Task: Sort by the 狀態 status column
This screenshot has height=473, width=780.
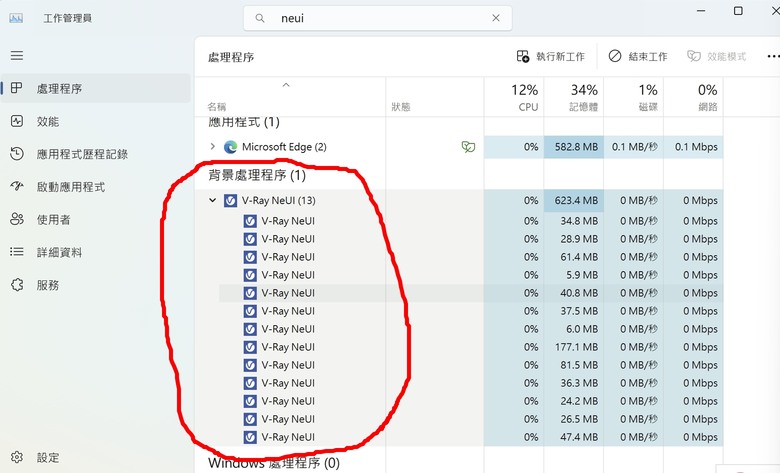Action: 401,106
